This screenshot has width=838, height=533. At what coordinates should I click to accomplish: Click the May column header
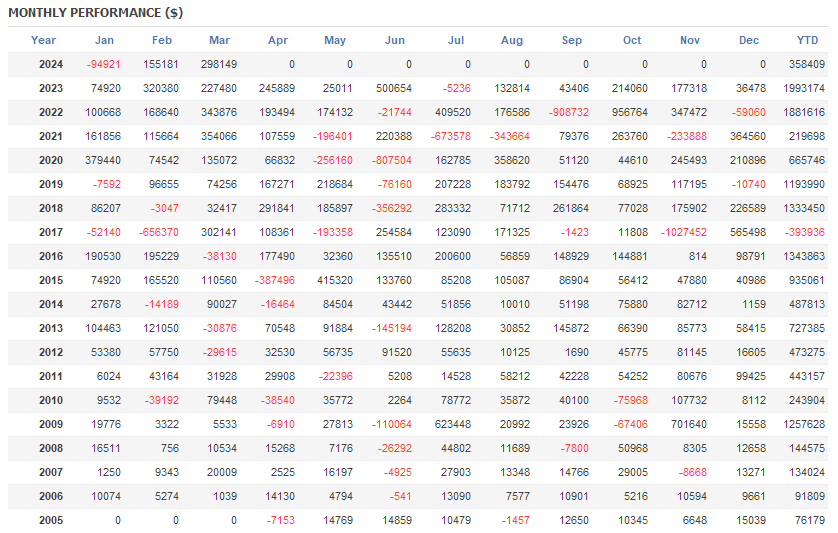(335, 40)
